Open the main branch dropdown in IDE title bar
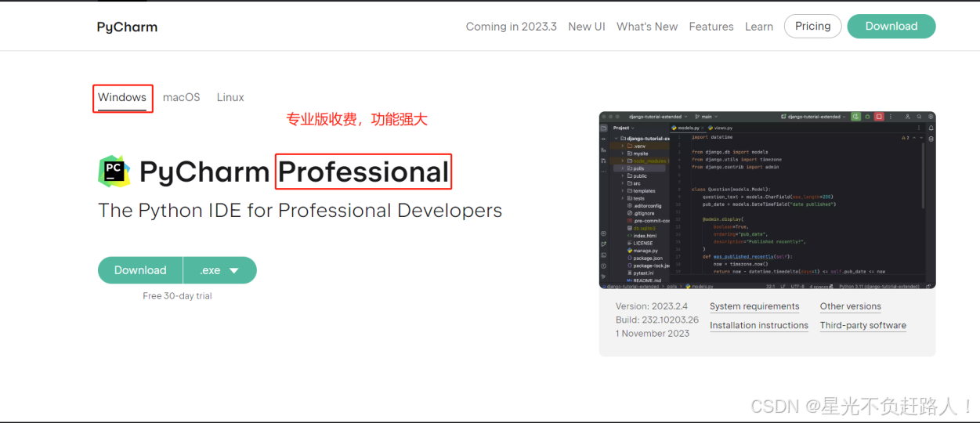The height and width of the screenshot is (423, 980). click(x=706, y=117)
